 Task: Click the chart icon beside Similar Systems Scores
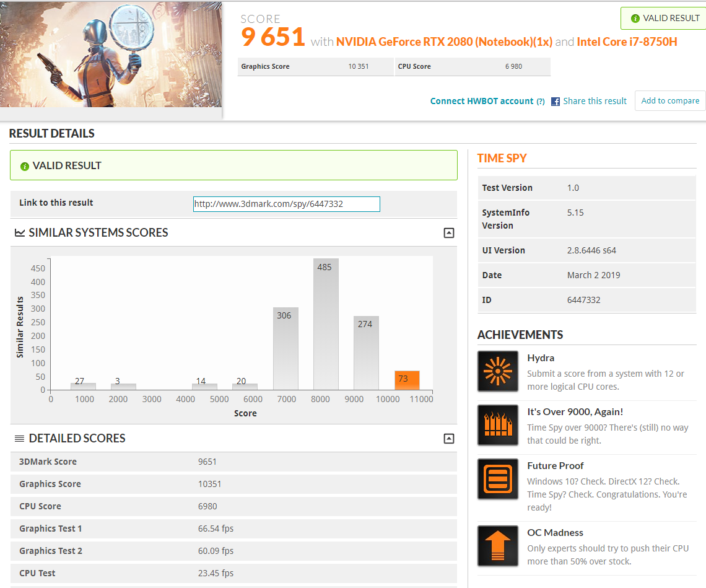20,232
